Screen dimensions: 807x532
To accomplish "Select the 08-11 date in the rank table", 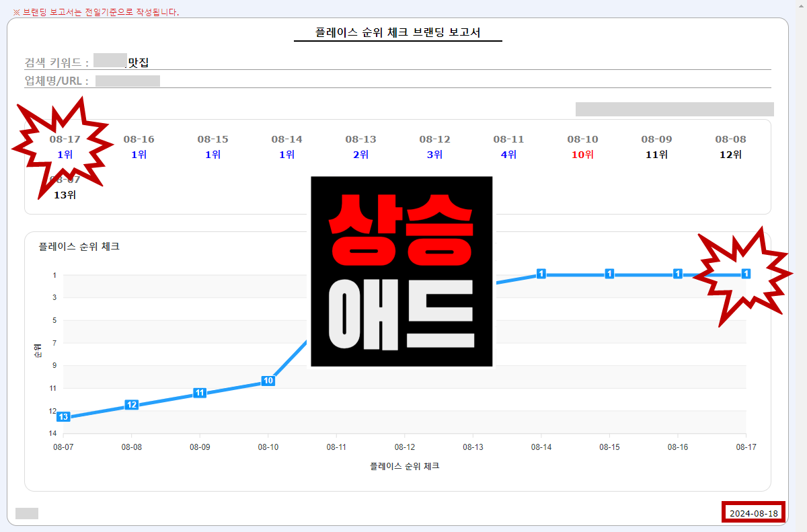I will point(509,139).
